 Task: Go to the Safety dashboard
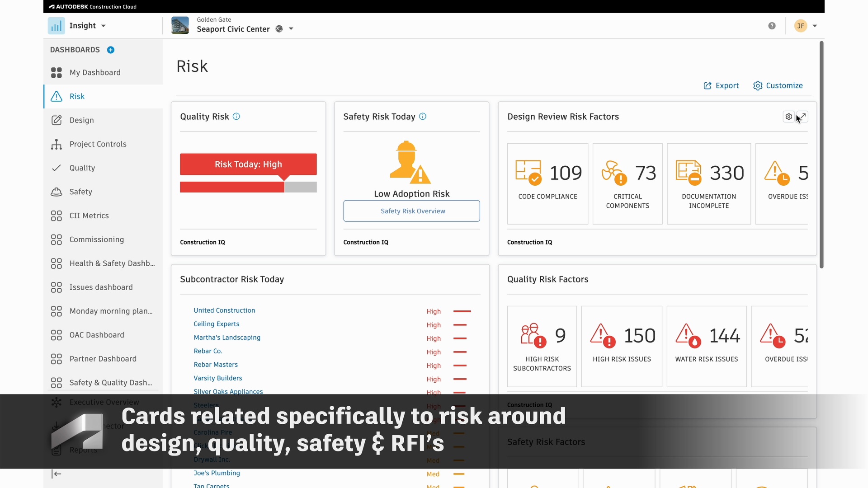81,192
